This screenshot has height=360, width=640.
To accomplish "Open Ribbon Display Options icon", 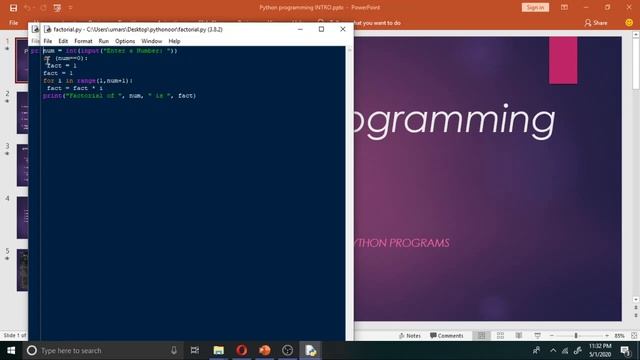I will (x=564, y=7).
